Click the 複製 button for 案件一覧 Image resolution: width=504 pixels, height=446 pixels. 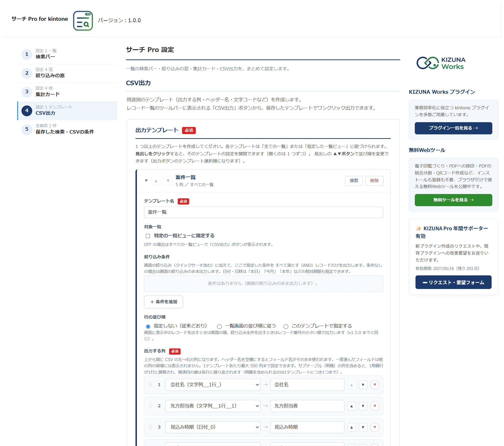[354, 181]
